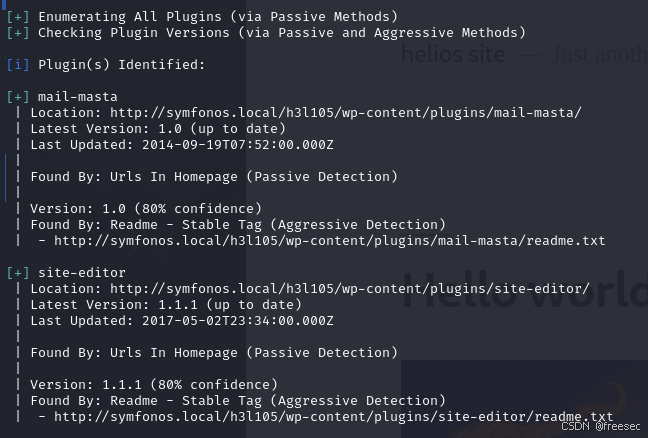This screenshot has width=648, height=438.
Task: Open the mail-masta readme.txt URL
Action: point(329,241)
